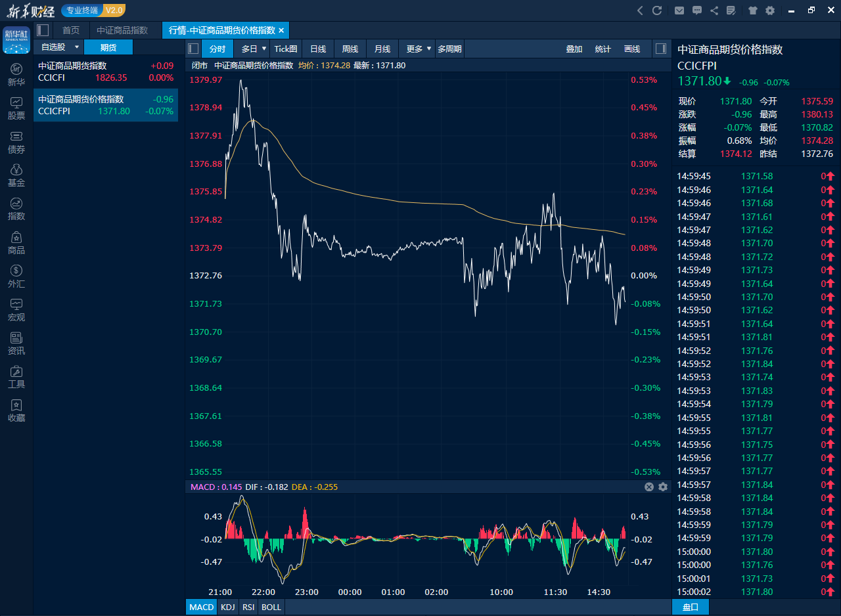
Task: Open the mail inbox icon
Action: [x=679, y=11]
